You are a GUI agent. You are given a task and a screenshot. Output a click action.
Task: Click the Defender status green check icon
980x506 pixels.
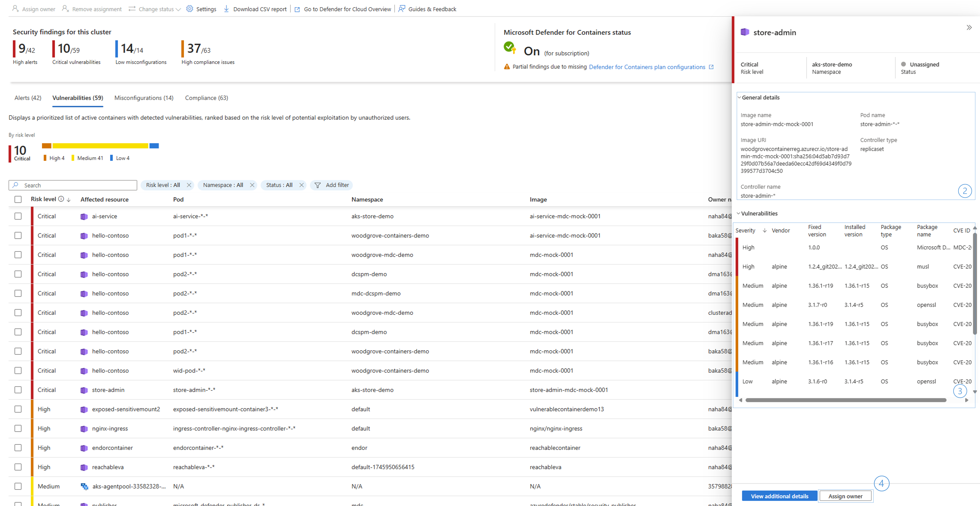pos(510,47)
